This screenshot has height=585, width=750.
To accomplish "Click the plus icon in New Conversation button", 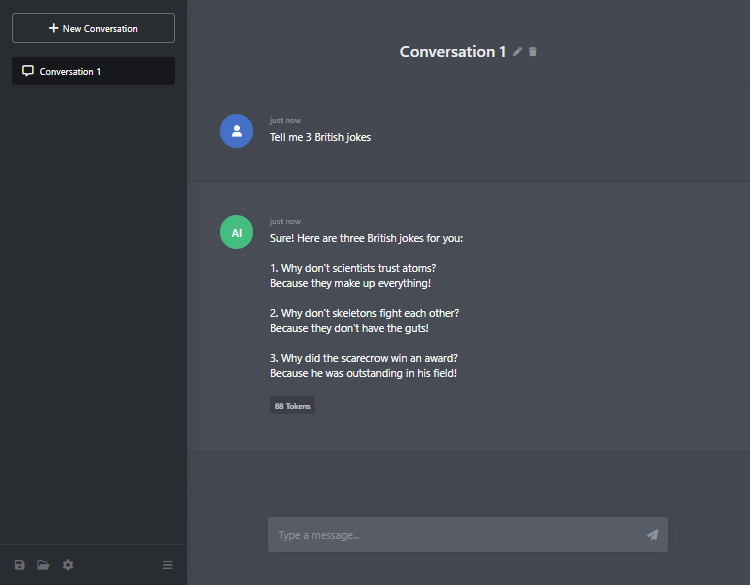I will (x=54, y=28).
